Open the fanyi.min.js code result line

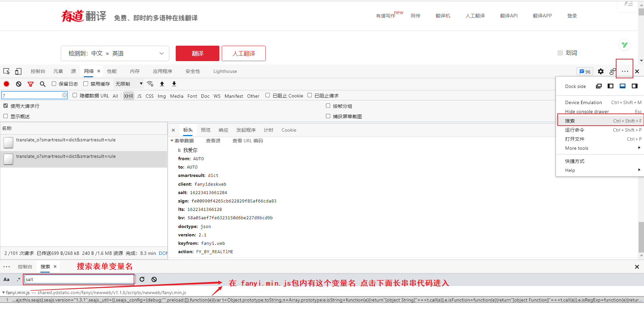point(322,300)
